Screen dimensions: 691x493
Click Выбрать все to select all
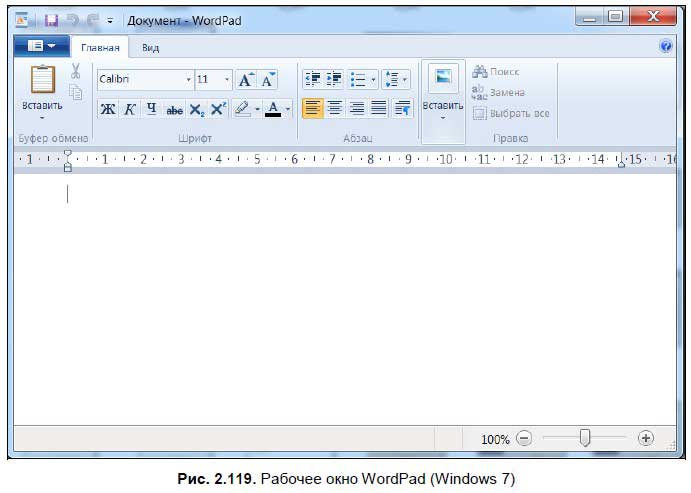click(511, 114)
